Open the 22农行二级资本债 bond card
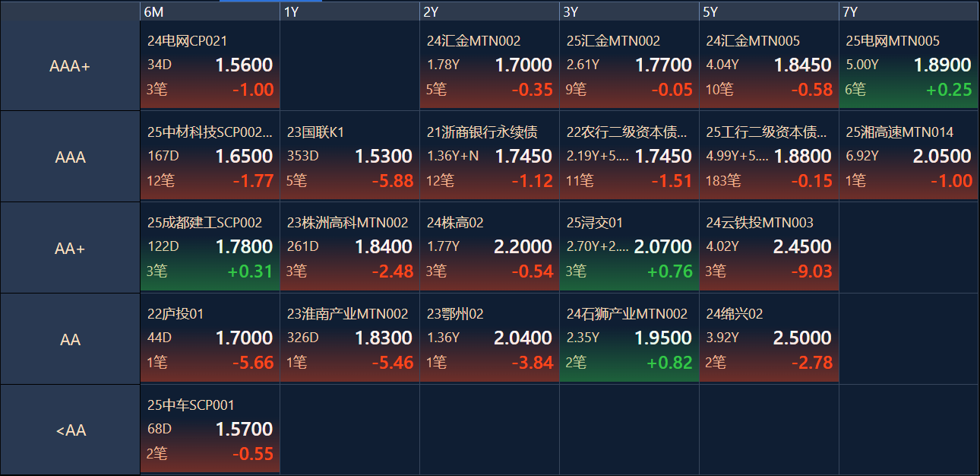Image resolution: width=980 pixels, height=476 pixels. coord(630,157)
